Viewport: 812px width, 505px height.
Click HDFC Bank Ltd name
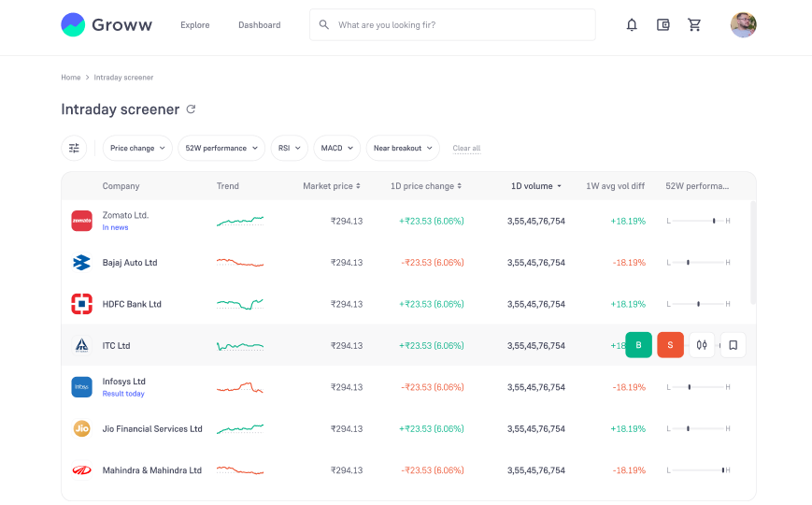(132, 304)
